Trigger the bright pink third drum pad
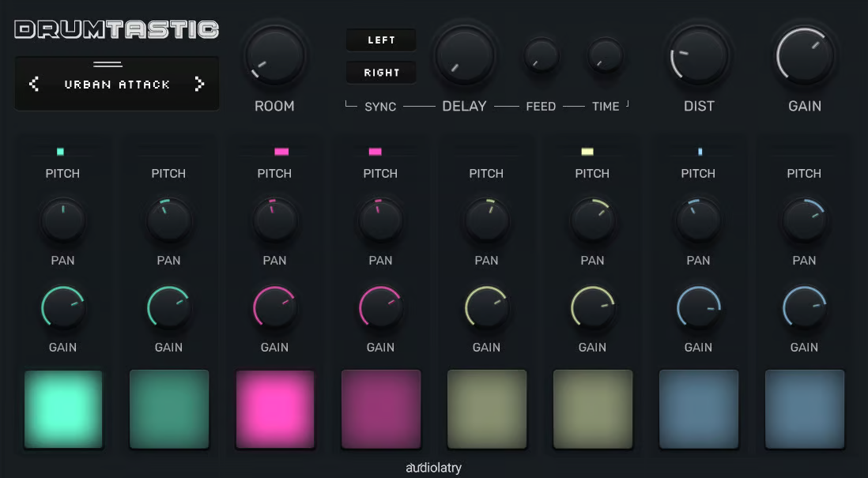The width and height of the screenshot is (868, 478). (x=275, y=409)
